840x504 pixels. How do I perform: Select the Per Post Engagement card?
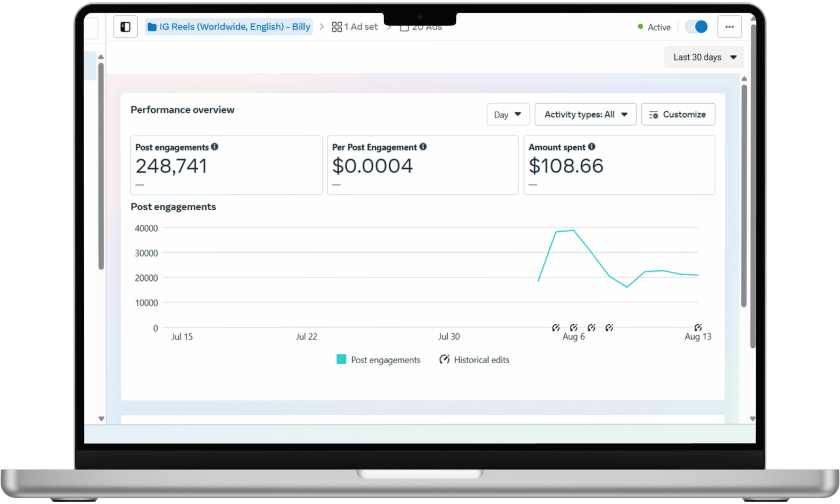coord(423,165)
